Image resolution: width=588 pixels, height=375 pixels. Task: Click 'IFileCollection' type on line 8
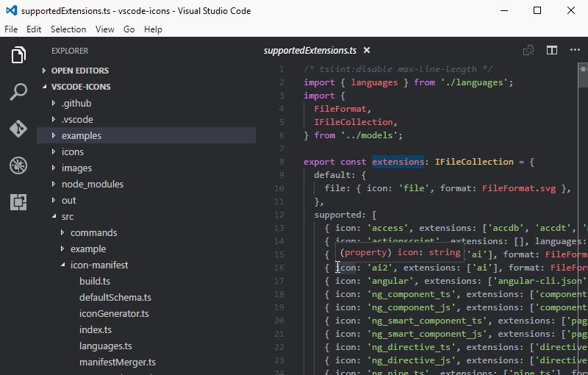[x=474, y=162]
